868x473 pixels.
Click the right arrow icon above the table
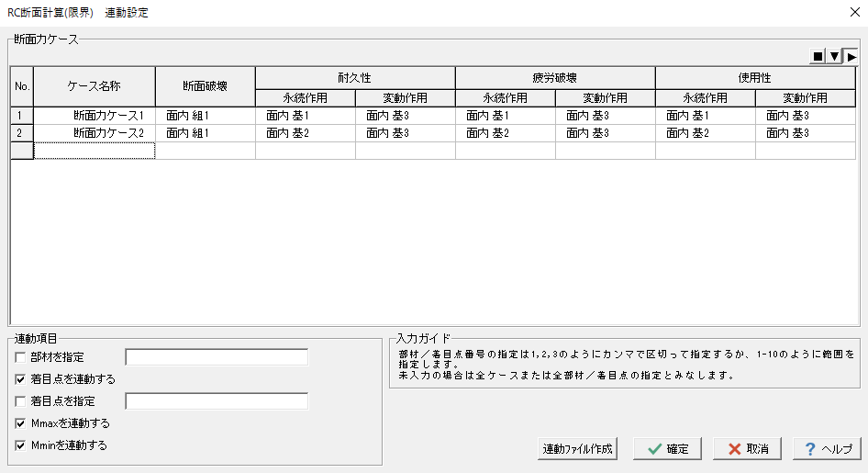[851, 57]
